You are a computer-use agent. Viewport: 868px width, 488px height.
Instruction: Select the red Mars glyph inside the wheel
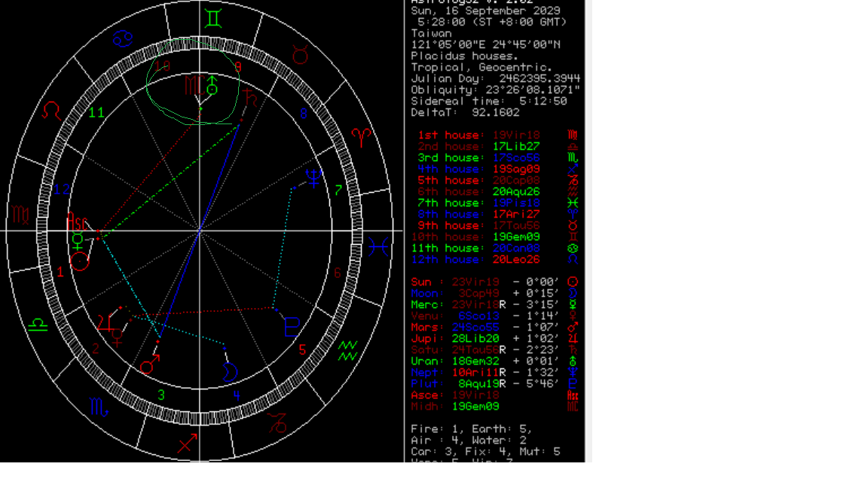[150, 364]
